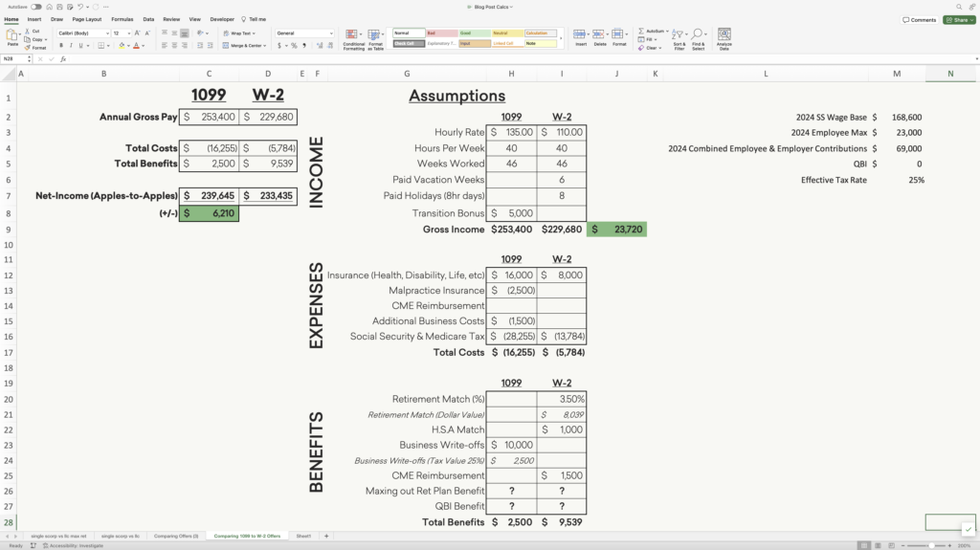Apply the Bad cell style
The height and width of the screenshot is (550, 980).
tap(442, 33)
